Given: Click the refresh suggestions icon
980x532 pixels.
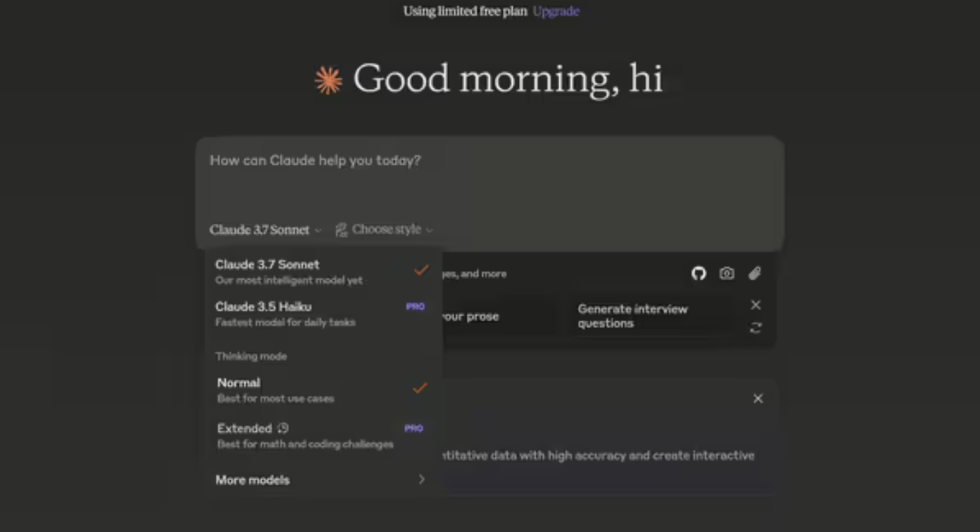Looking at the screenshot, I should pyautogui.click(x=756, y=328).
